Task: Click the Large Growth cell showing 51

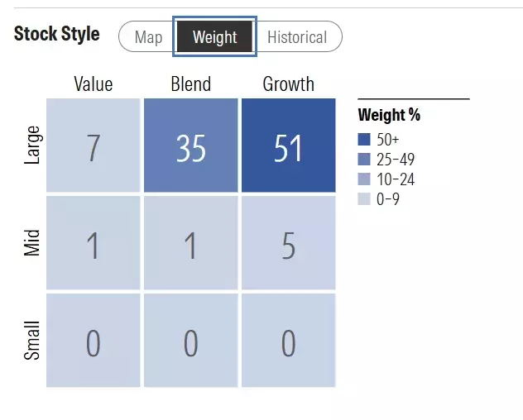Action: [288, 146]
